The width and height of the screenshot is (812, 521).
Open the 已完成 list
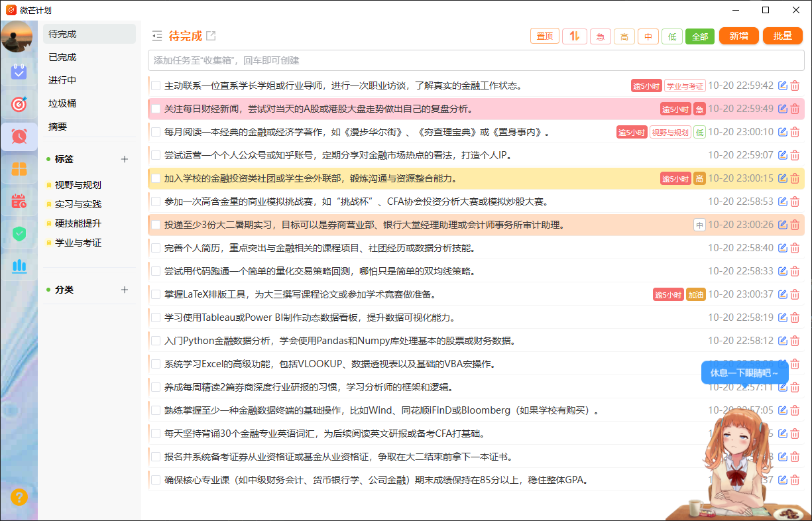[x=89, y=57]
